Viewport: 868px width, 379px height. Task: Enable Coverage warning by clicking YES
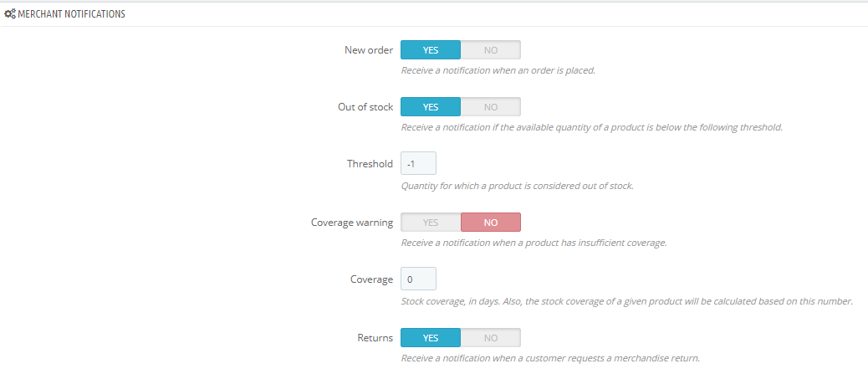(x=431, y=223)
